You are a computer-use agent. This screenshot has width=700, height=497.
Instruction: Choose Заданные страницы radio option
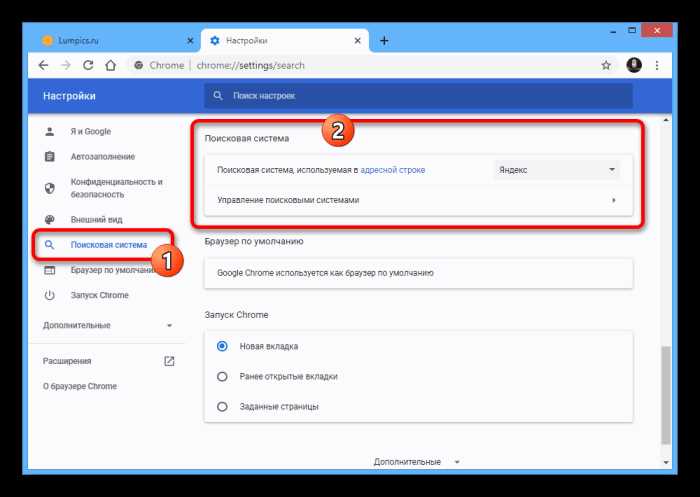coord(222,406)
